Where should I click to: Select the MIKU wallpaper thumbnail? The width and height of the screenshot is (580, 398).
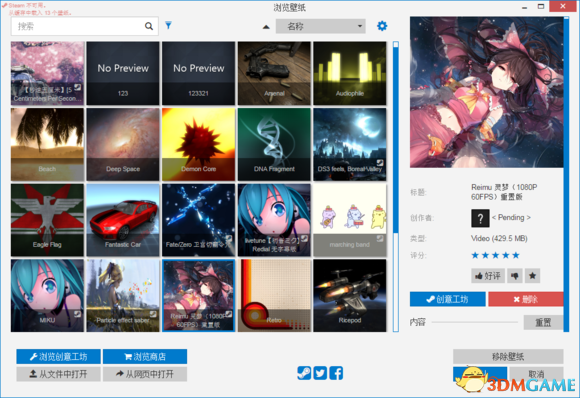pos(47,296)
